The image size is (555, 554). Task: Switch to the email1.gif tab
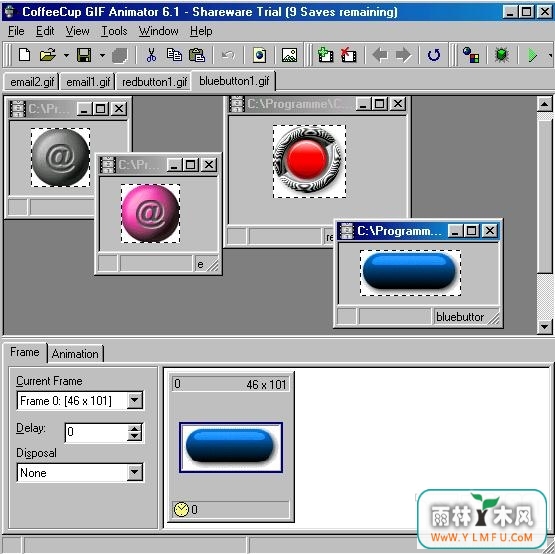(x=88, y=82)
